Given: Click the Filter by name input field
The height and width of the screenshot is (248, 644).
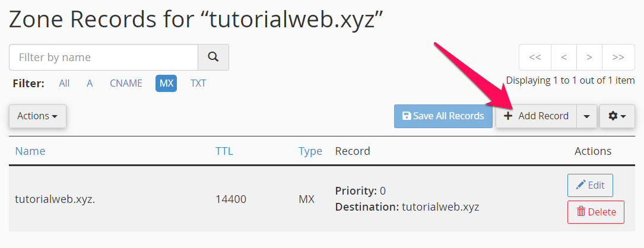Looking at the screenshot, I should [x=103, y=57].
